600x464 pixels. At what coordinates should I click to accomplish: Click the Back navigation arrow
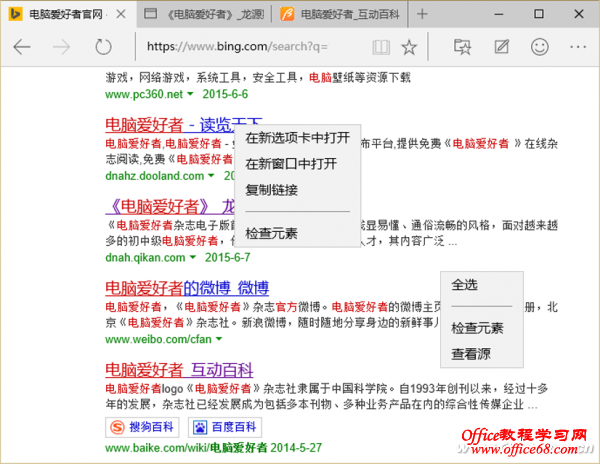(22, 47)
